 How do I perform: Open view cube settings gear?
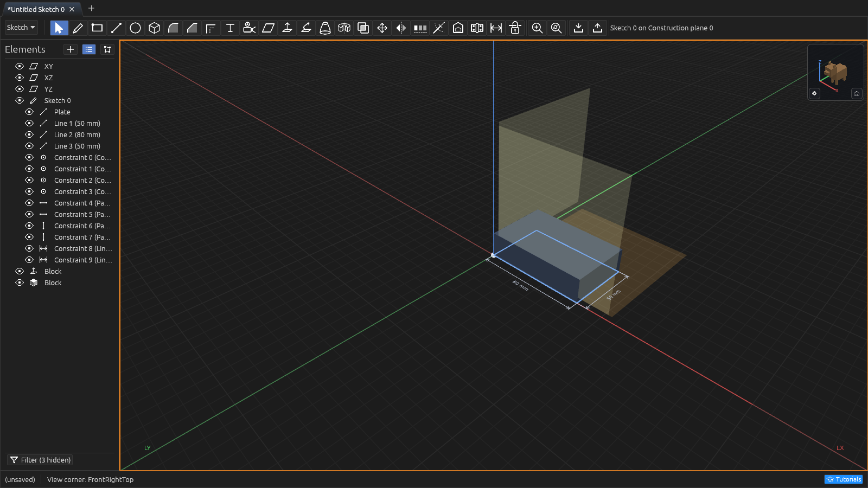click(814, 93)
